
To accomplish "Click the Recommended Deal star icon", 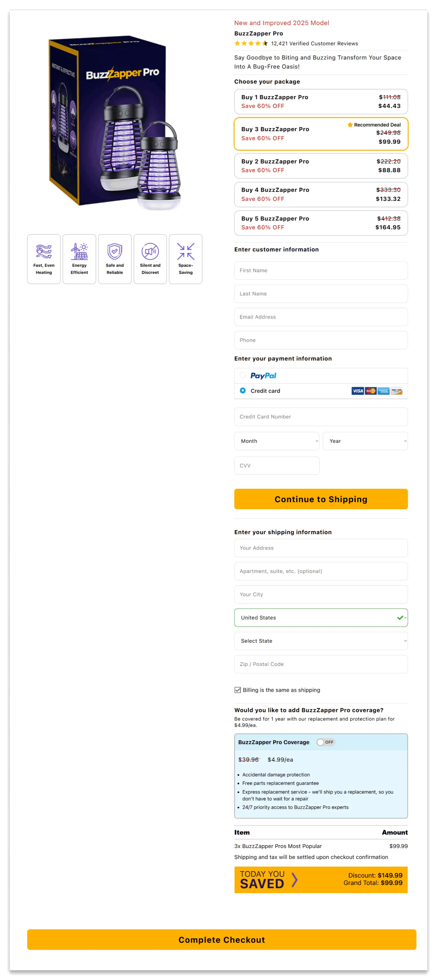I will pos(349,125).
